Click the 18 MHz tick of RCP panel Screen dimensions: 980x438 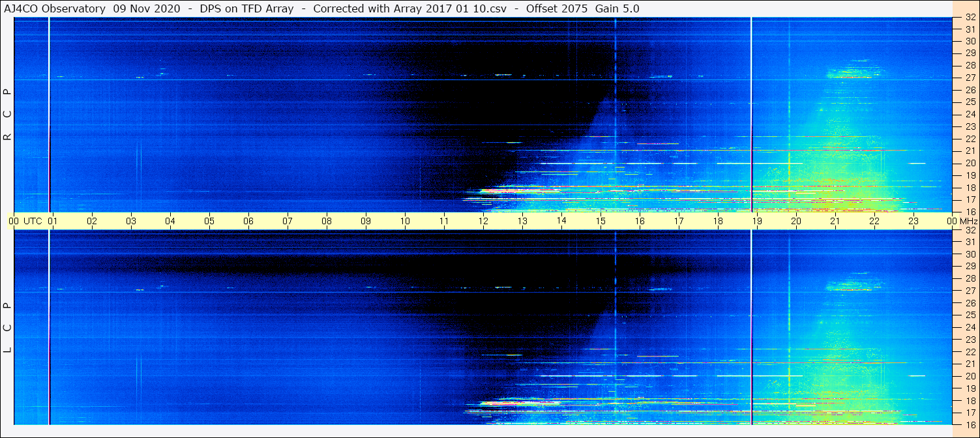pos(970,188)
